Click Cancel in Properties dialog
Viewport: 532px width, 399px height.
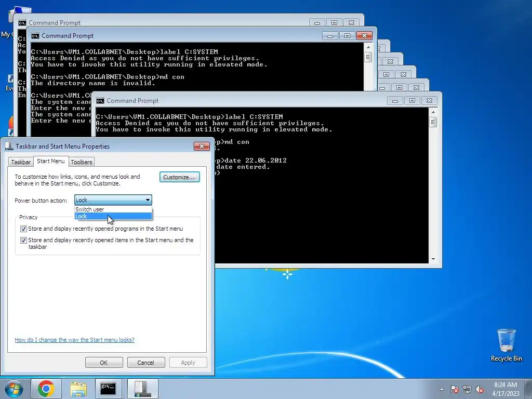click(146, 362)
